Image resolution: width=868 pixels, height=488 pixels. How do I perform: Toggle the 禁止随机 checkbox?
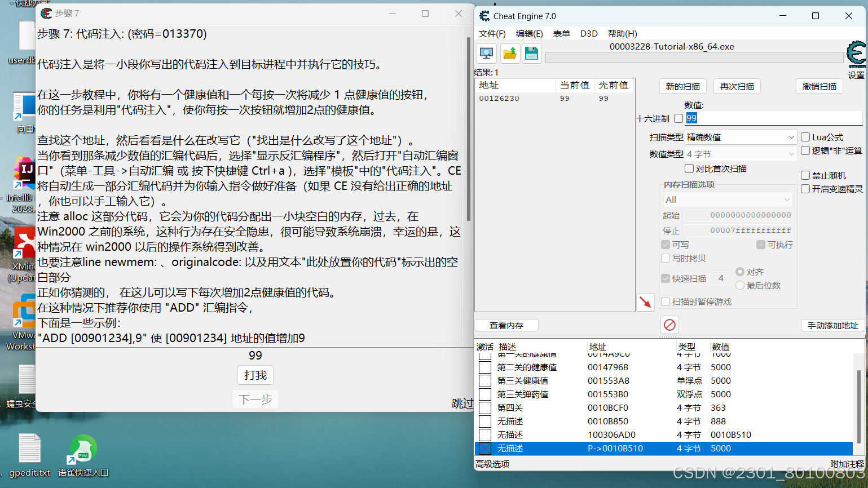pos(805,175)
